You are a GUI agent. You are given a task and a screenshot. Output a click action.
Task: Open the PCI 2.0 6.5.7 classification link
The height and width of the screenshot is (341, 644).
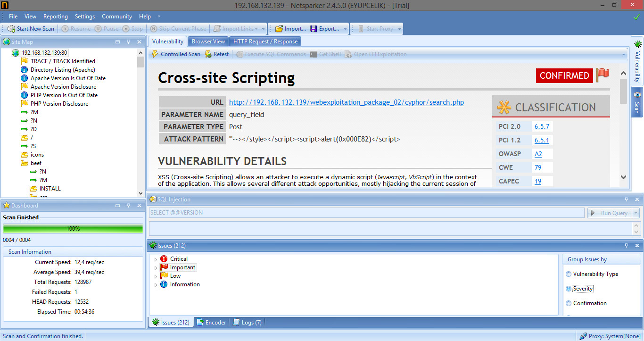[x=542, y=126]
